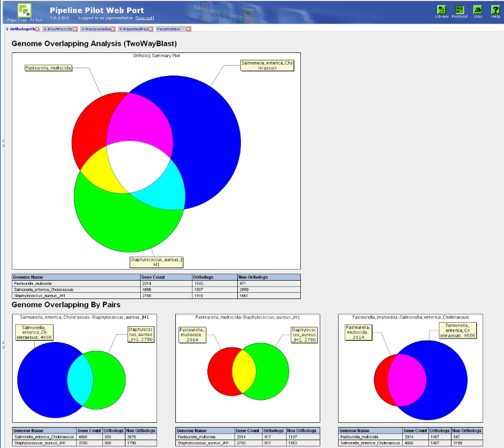Click the magenta overlap in Pasteurella-Salmonella chart
The width and height of the screenshot is (504, 448).
407,380
